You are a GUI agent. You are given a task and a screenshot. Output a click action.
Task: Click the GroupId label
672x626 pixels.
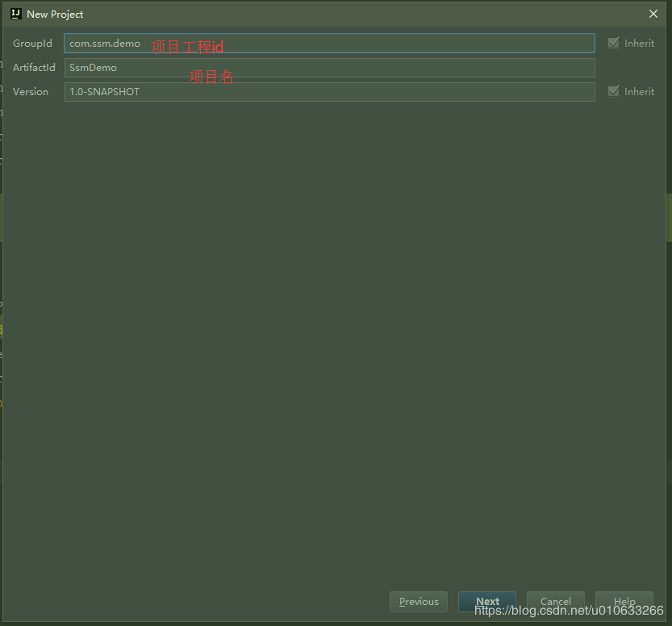[x=32, y=43]
